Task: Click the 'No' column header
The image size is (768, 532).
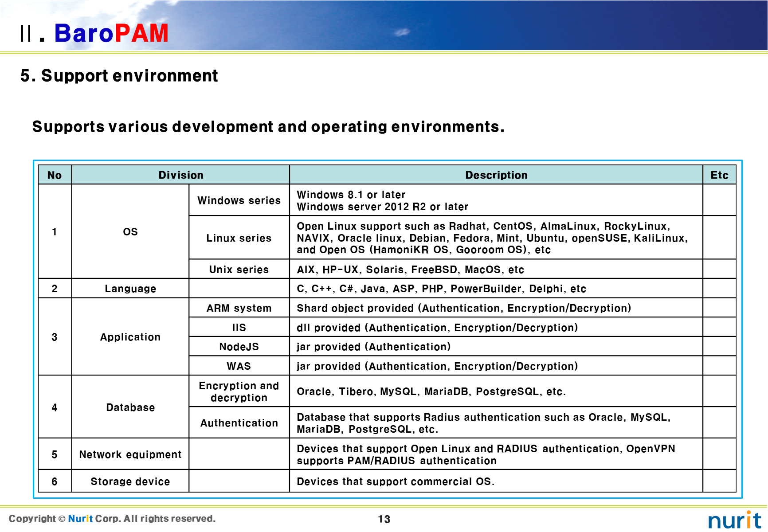Action: (x=55, y=175)
